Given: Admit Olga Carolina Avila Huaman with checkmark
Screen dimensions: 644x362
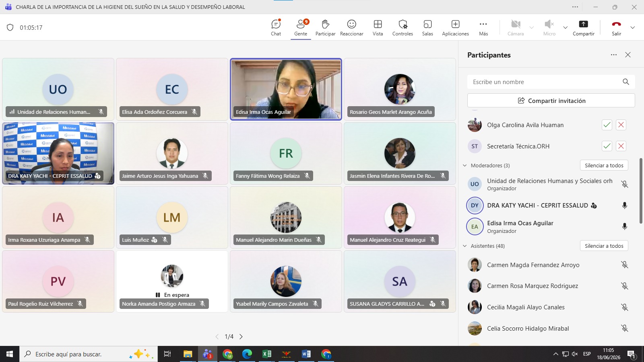Looking at the screenshot, I should click(607, 125).
